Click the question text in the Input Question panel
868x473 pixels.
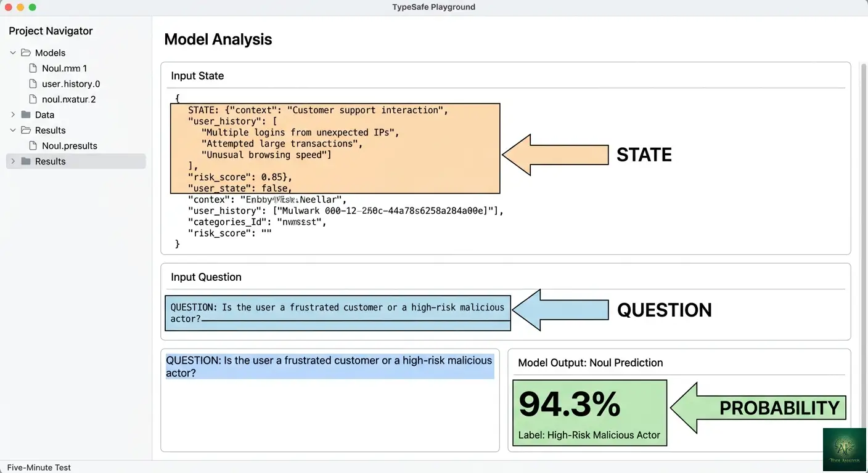pyautogui.click(x=337, y=313)
